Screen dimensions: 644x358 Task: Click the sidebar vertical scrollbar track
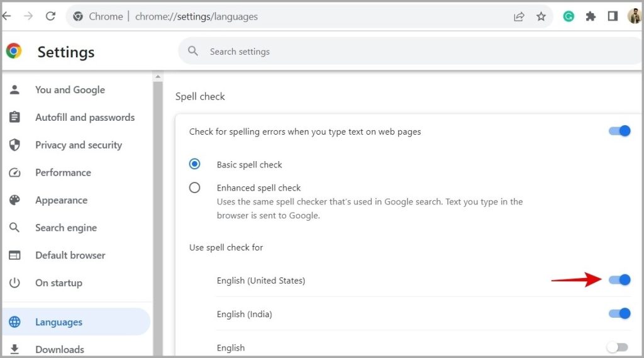[x=158, y=218]
